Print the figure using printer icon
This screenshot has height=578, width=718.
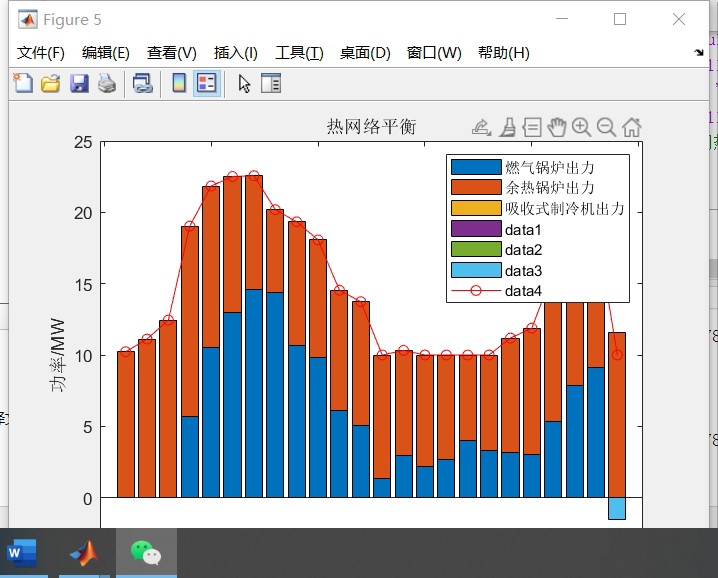tap(107, 84)
